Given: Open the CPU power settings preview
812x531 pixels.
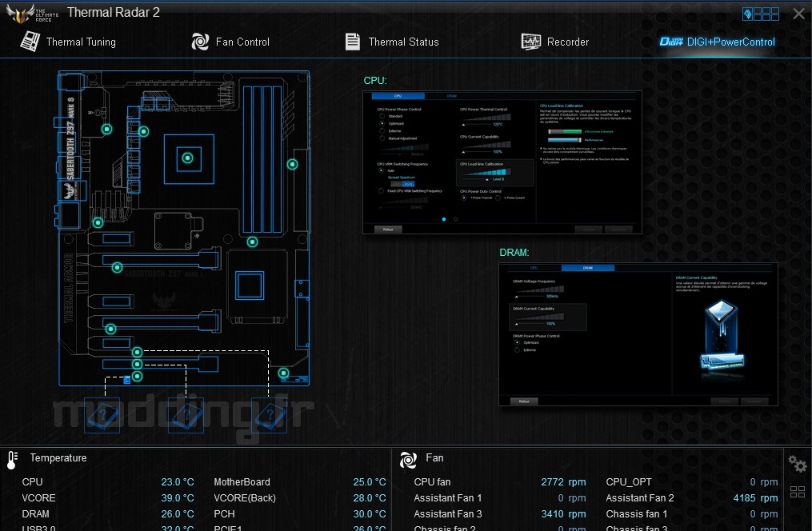Looking at the screenshot, I should (x=502, y=162).
